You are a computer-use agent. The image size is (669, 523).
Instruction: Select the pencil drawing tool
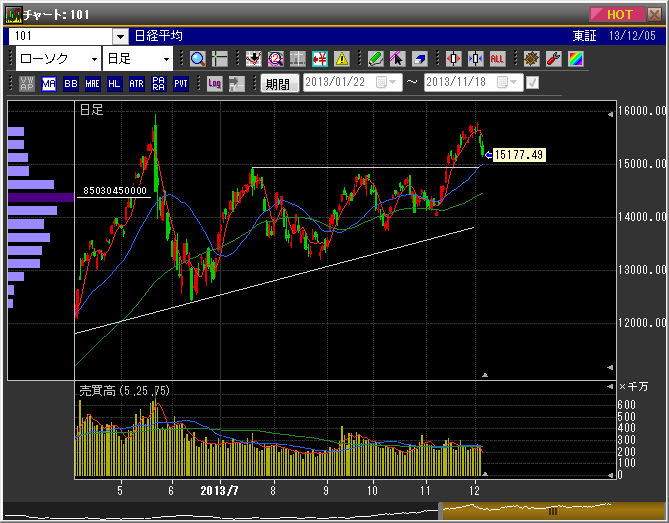click(x=376, y=58)
